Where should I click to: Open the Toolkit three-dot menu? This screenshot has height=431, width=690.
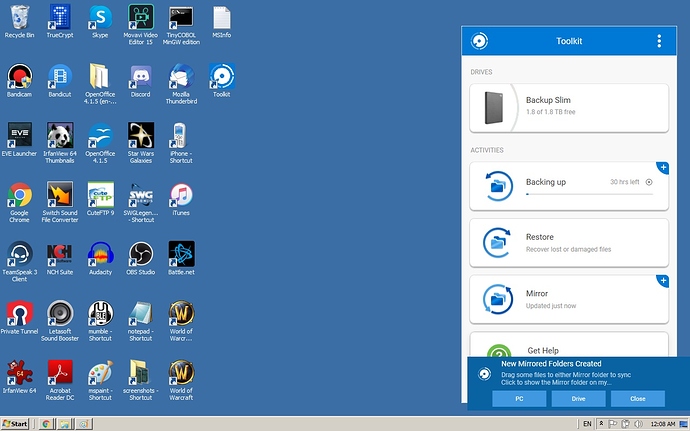tap(659, 41)
